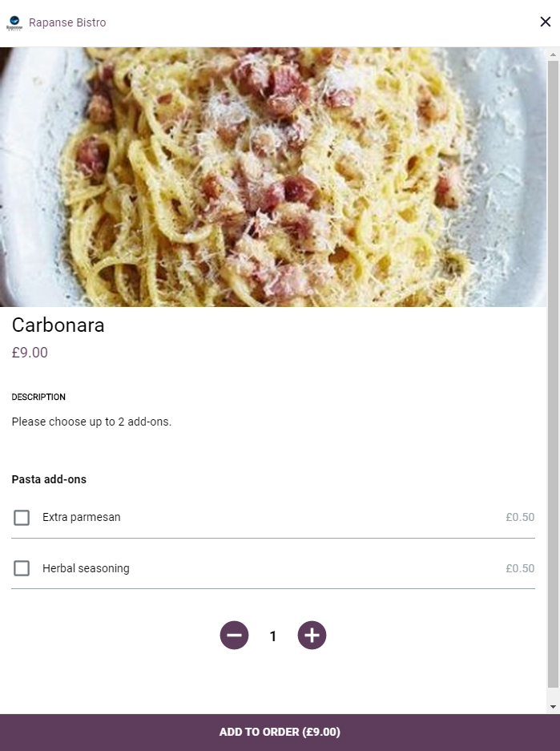
Task: Enable the Herbal seasoning add-on
Action: point(22,568)
